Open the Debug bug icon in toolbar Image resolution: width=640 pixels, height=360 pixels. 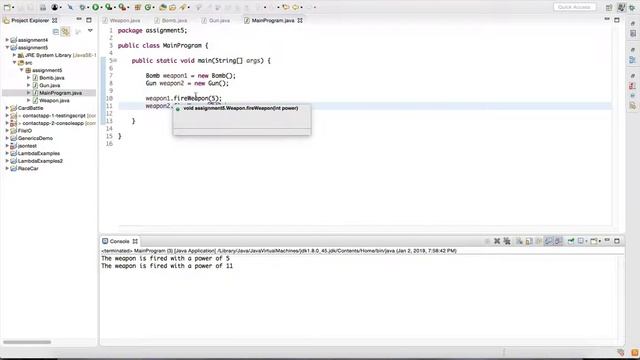click(x=82, y=7)
